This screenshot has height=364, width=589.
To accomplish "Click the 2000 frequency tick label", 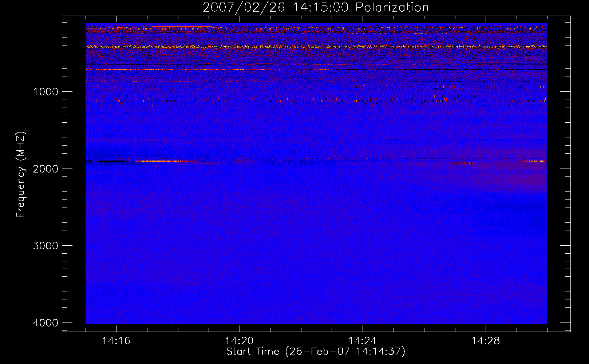I will pos(46,169).
